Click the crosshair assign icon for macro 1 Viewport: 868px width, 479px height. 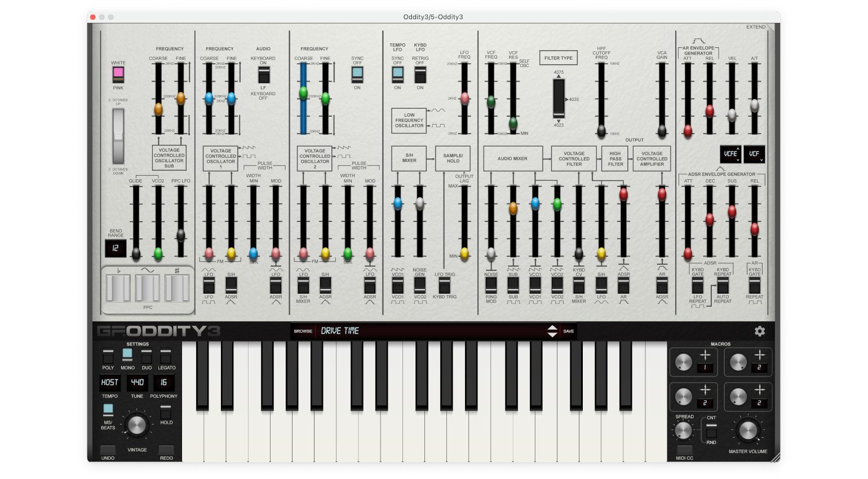(x=705, y=354)
